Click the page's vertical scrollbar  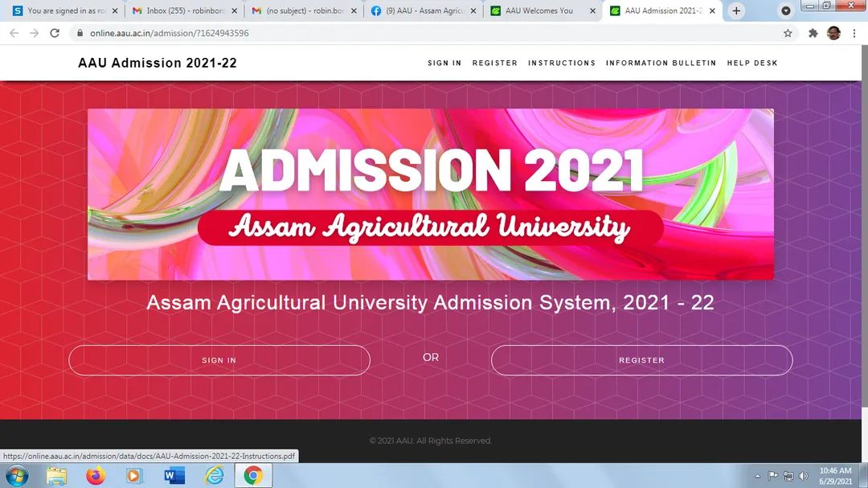pos(864,227)
